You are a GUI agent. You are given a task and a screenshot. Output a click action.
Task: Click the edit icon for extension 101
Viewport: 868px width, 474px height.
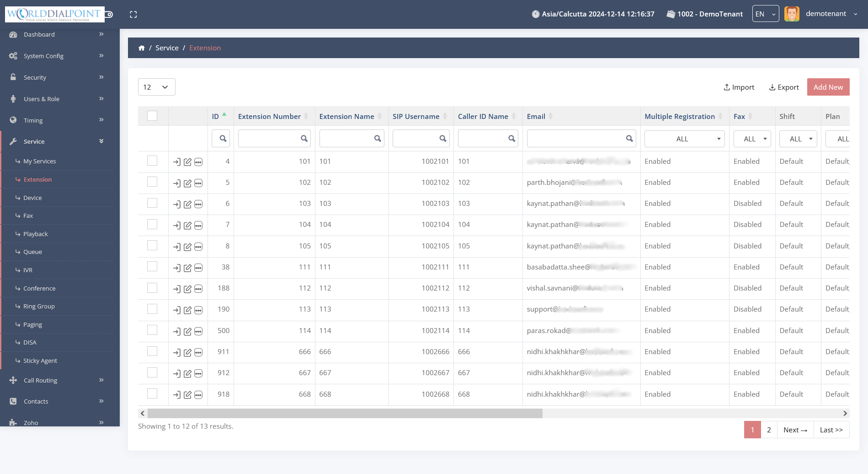pos(187,162)
